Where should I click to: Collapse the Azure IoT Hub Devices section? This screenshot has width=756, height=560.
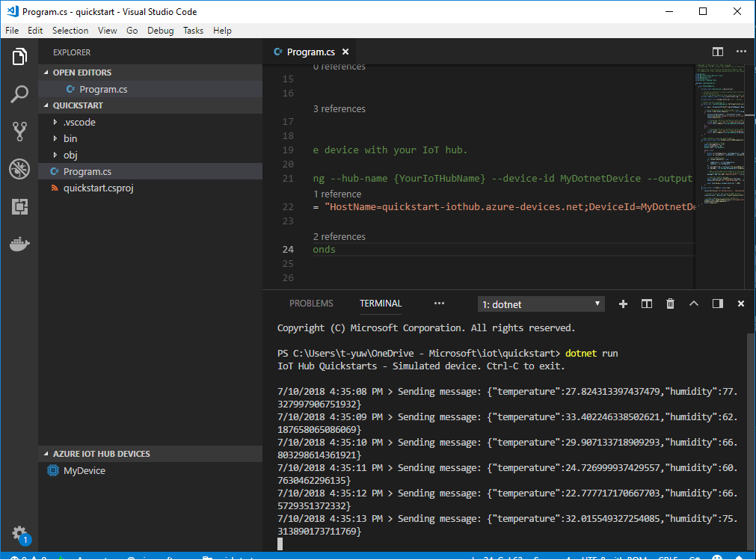[x=46, y=454]
